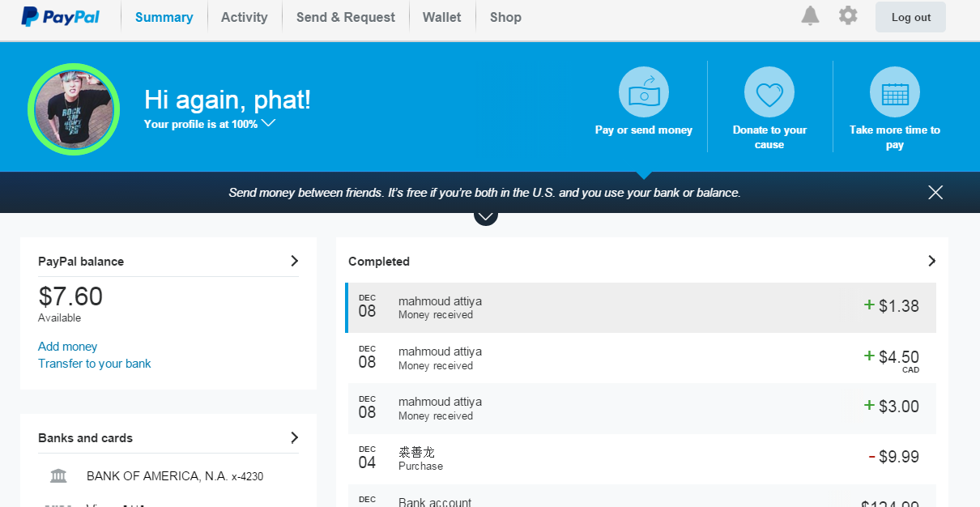Click the Donate to your cause label

(769, 137)
